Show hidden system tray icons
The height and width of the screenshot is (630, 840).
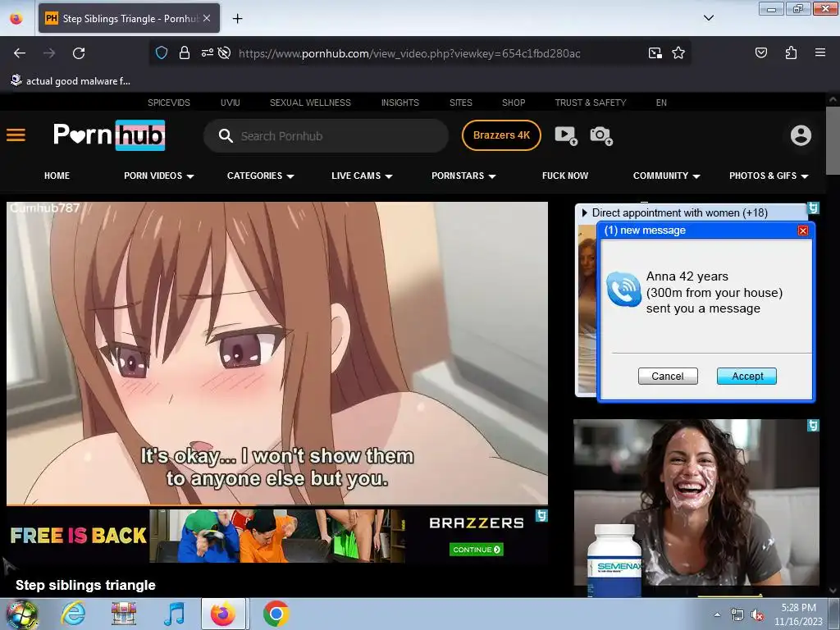pos(717,614)
